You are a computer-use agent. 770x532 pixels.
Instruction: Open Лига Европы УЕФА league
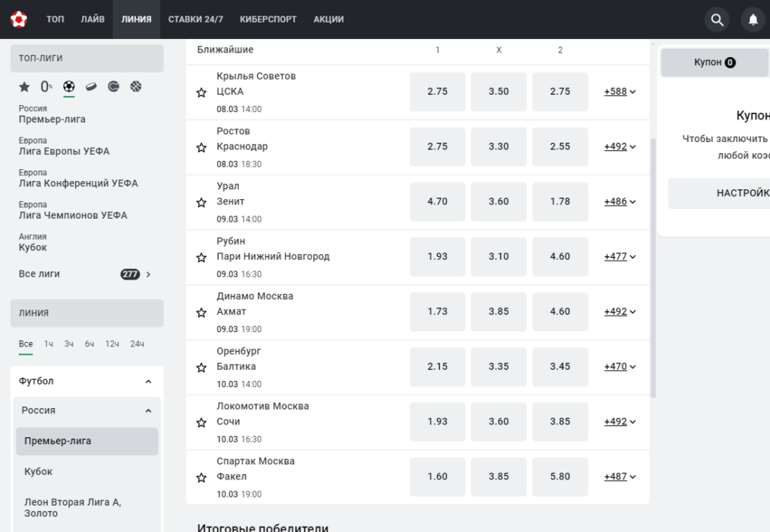coord(64,147)
